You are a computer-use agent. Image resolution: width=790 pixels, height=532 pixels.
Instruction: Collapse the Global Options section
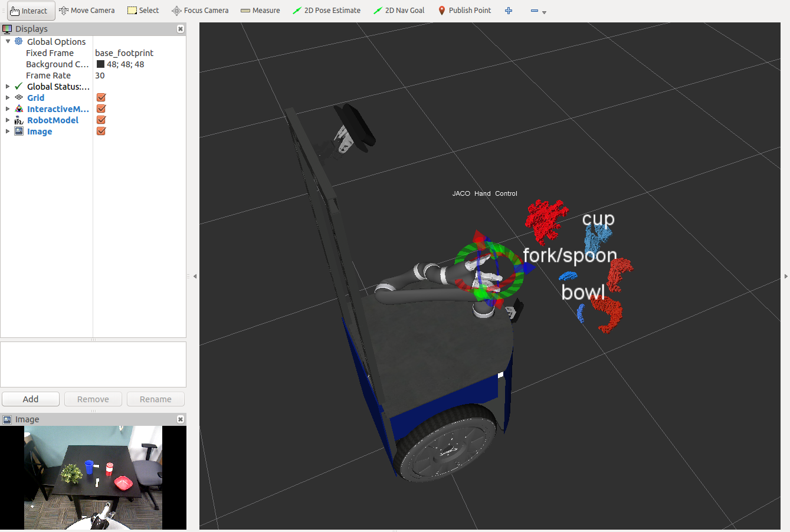[x=8, y=42]
